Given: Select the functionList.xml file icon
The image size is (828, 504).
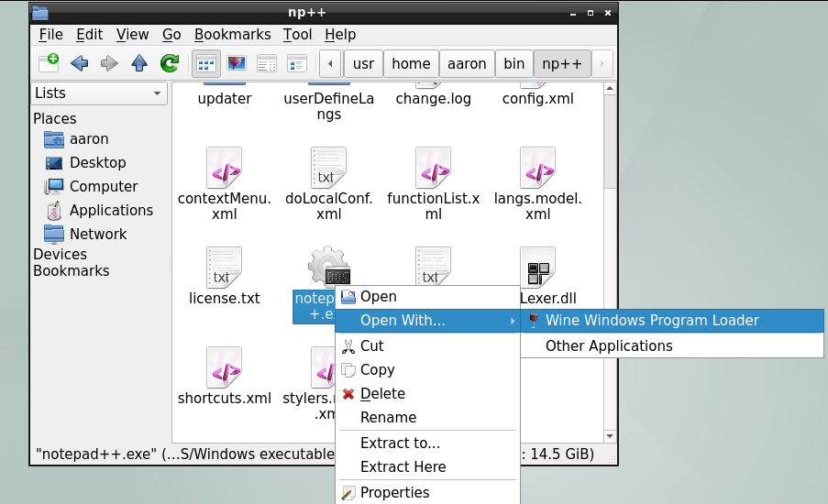Looking at the screenshot, I should (433, 169).
